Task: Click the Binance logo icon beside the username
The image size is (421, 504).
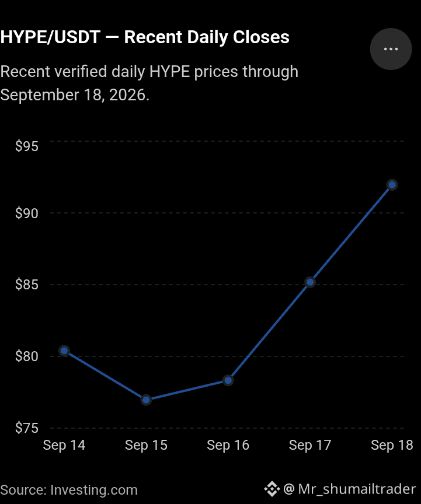Action: pyautogui.click(x=272, y=489)
